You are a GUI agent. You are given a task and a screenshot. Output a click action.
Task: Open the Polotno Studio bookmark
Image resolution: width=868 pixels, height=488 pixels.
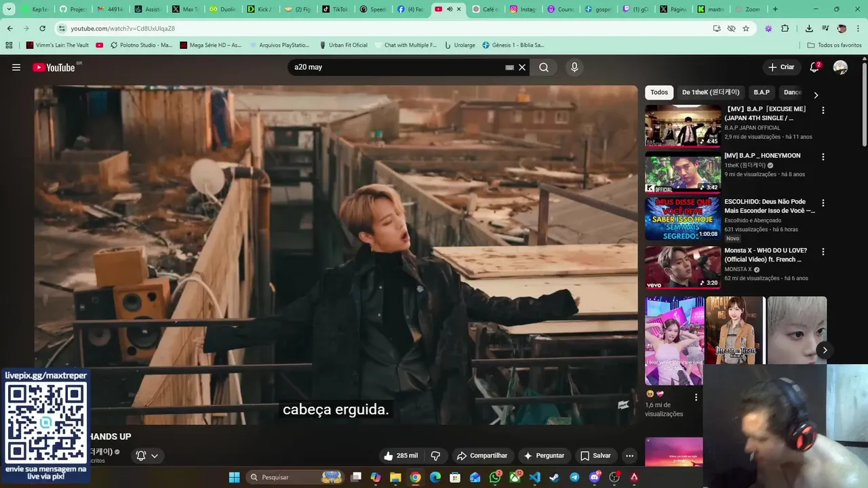(x=141, y=45)
